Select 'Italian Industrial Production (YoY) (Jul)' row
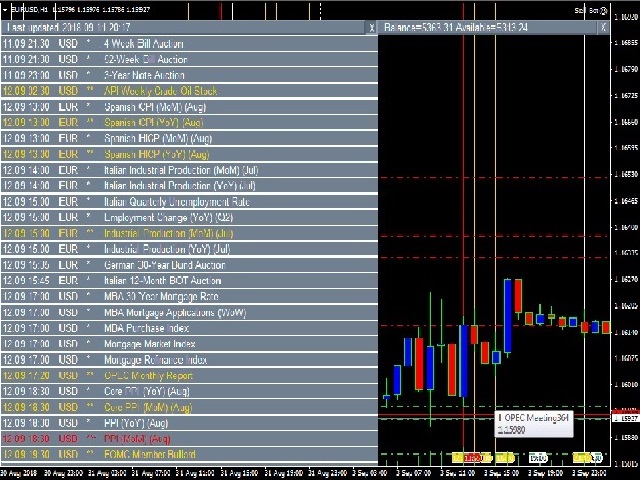The height and width of the screenshot is (480, 640). tap(189, 186)
